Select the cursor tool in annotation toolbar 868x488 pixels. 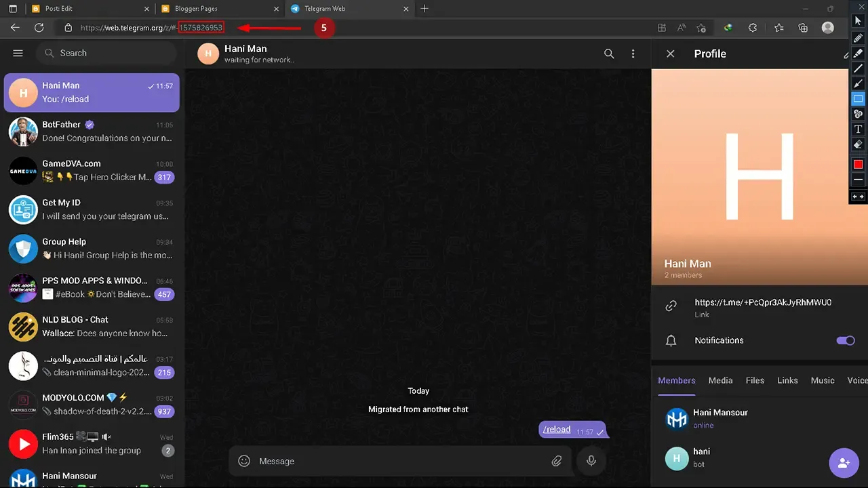tap(858, 21)
